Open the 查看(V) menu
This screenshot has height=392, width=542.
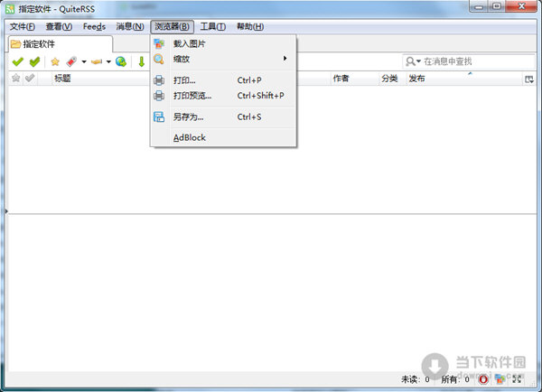tap(59, 26)
